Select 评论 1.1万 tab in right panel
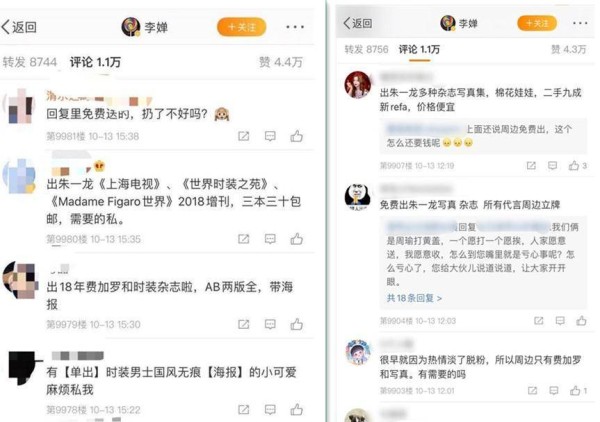The image size is (600, 422). click(419, 49)
